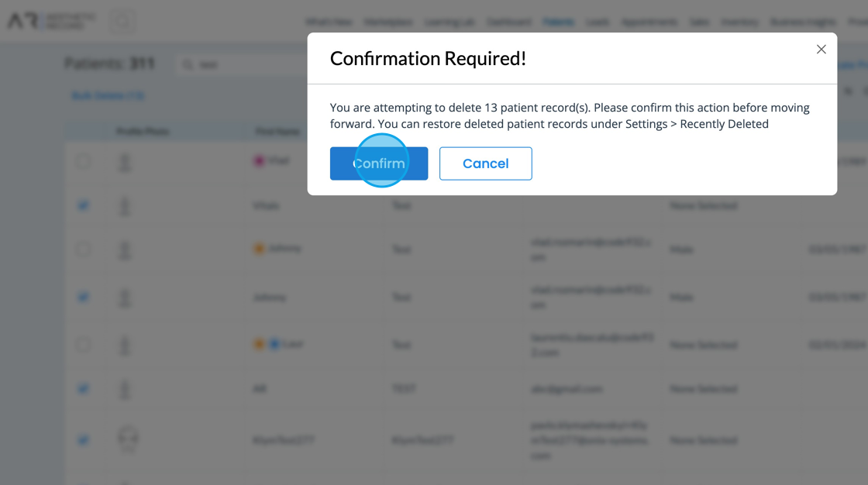Confirm deleting the 13 patient records

click(x=379, y=163)
